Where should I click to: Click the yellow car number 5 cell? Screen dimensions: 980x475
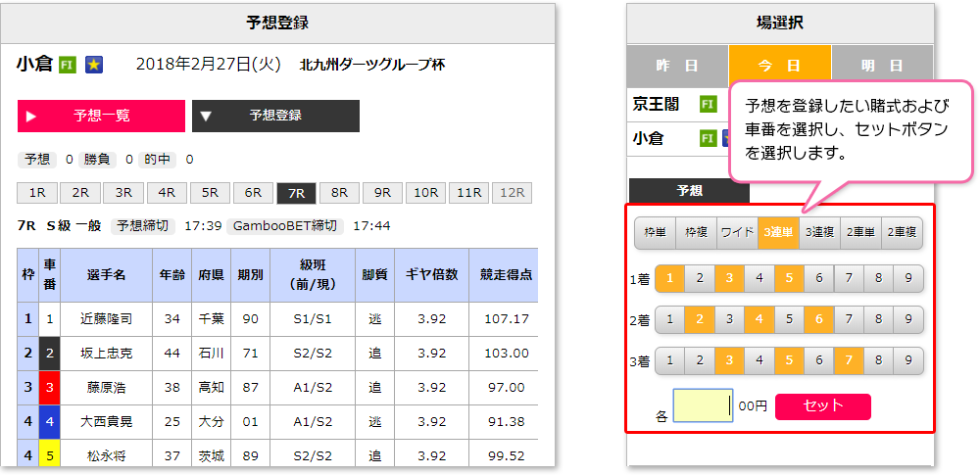49,453
